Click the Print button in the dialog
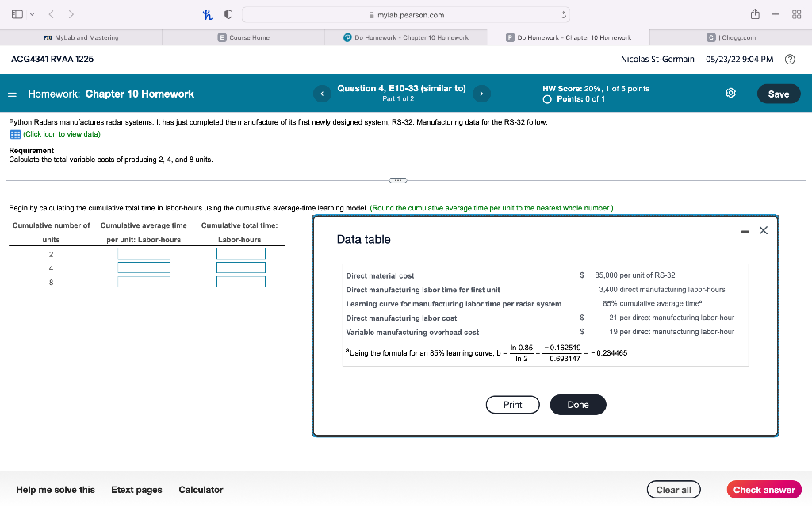Screen dimensions: 812x508 coord(512,404)
